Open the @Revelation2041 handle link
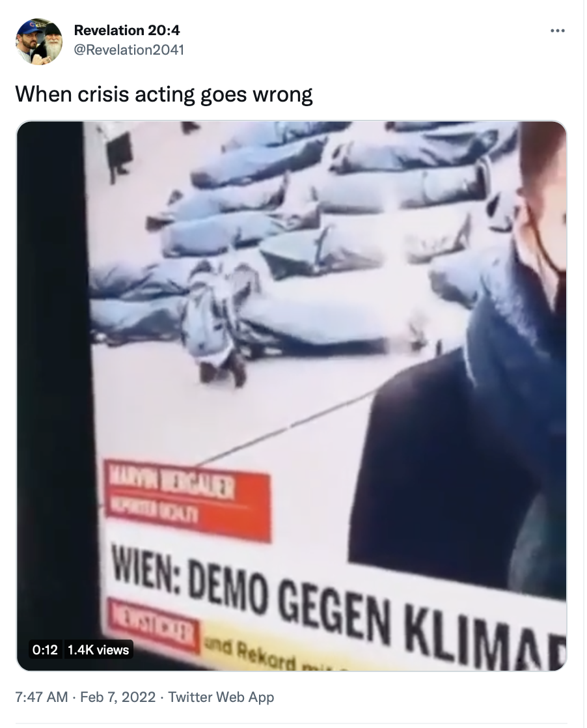Screen dimensions: 587x728 click(x=129, y=49)
